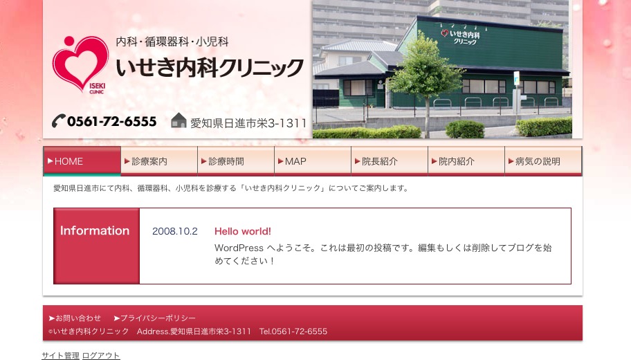This screenshot has width=631, height=364.
Task: Open the MAP navigation tab
Action: coord(313,161)
